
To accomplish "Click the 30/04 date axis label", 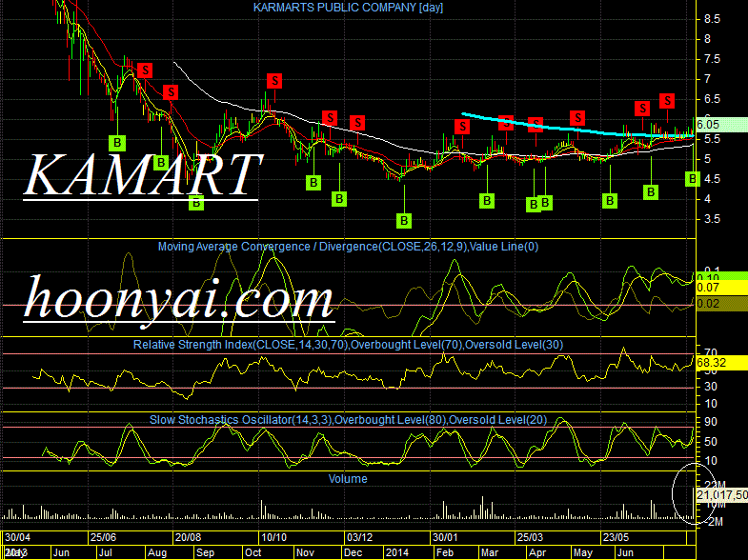I will [x=18, y=537].
